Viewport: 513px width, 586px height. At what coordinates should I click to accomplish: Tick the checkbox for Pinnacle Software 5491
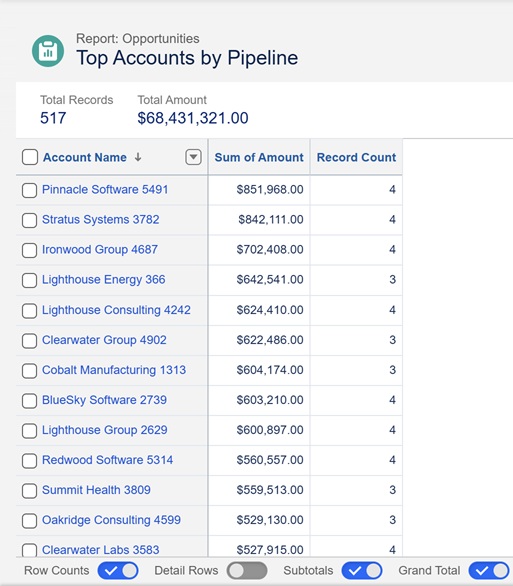tap(29, 190)
